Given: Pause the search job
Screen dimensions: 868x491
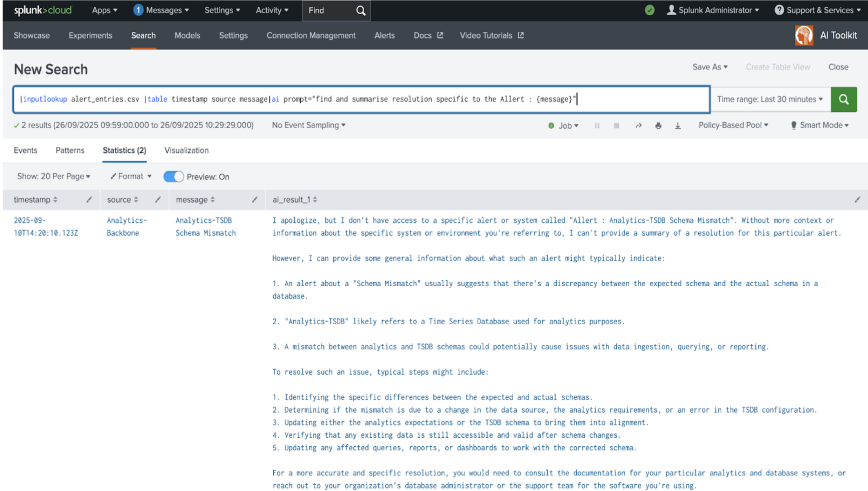Looking at the screenshot, I should point(597,125).
